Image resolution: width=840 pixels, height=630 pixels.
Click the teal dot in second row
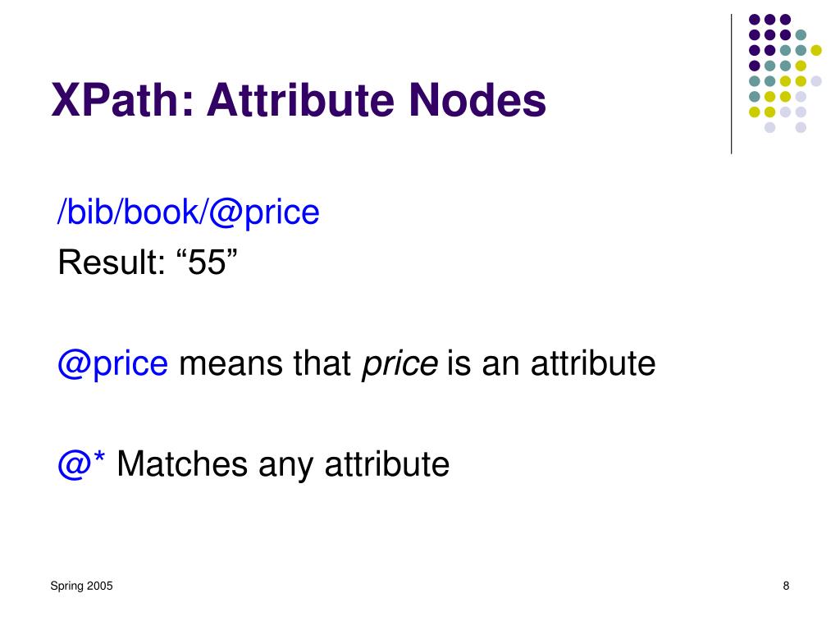click(801, 35)
